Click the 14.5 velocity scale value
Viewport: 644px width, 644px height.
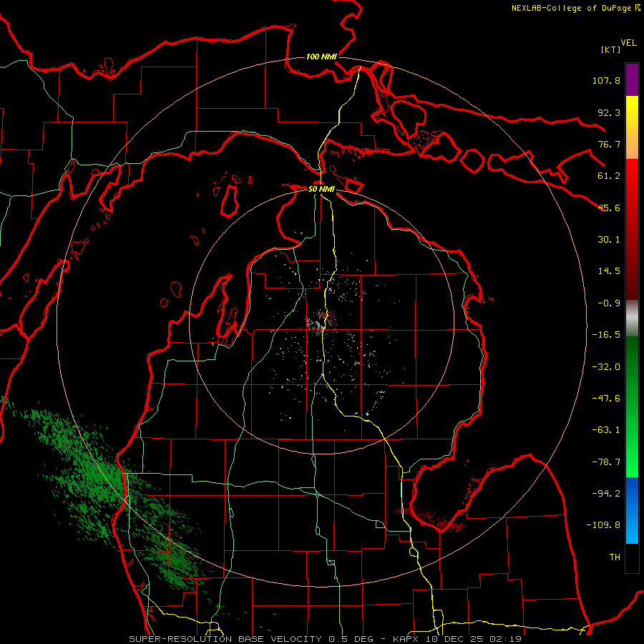tap(609, 271)
